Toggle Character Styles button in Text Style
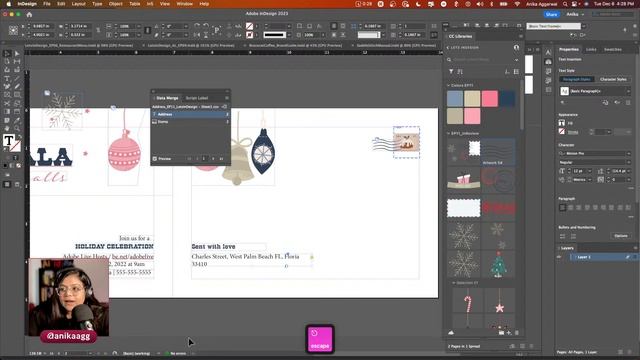Image resolution: width=640 pixels, height=360 pixels. pyautogui.click(x=613, y=79)
